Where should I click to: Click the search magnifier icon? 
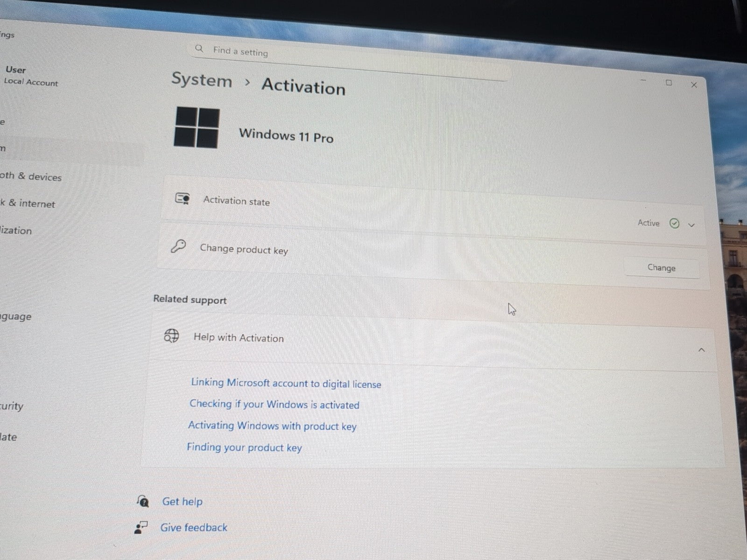pos(199,49)
